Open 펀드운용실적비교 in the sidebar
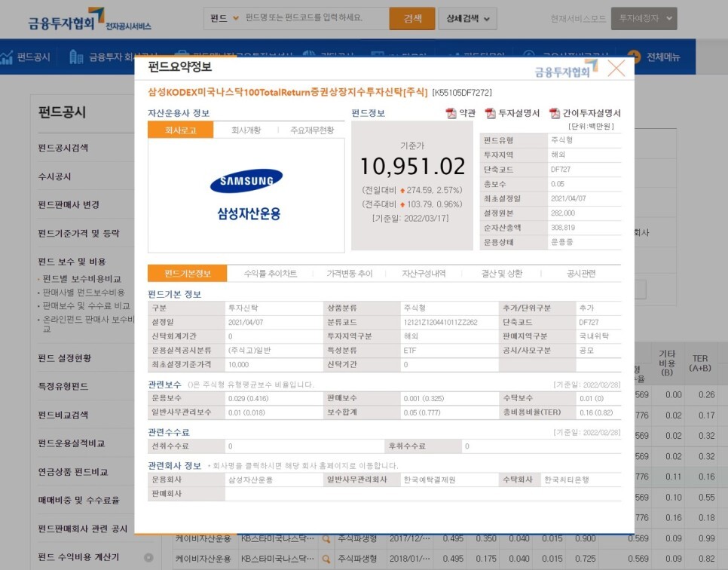Viewport: 728px width, 570px height. pyautogui.click(x=72, y=443)
